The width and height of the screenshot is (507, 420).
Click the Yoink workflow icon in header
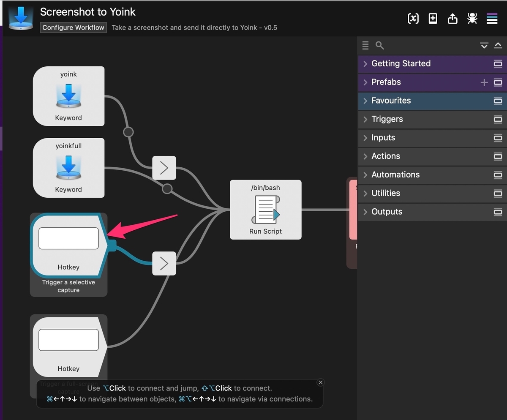coord(21,18)
